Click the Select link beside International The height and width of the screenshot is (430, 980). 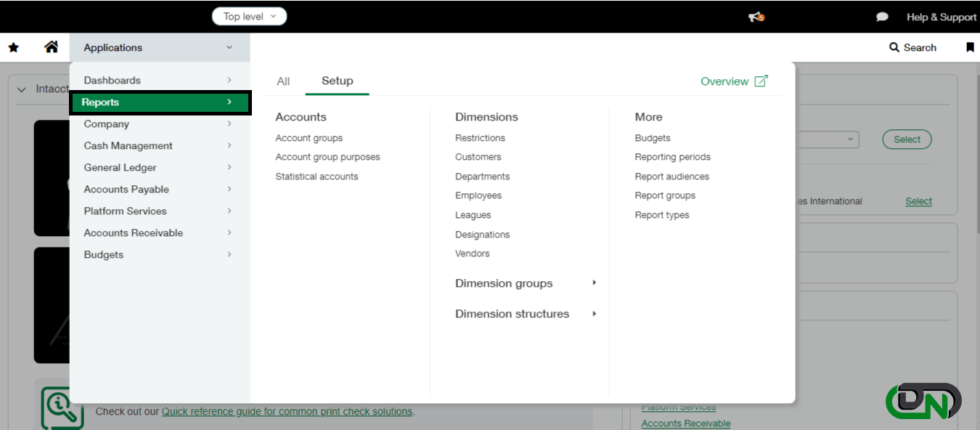tap(918, 201)
